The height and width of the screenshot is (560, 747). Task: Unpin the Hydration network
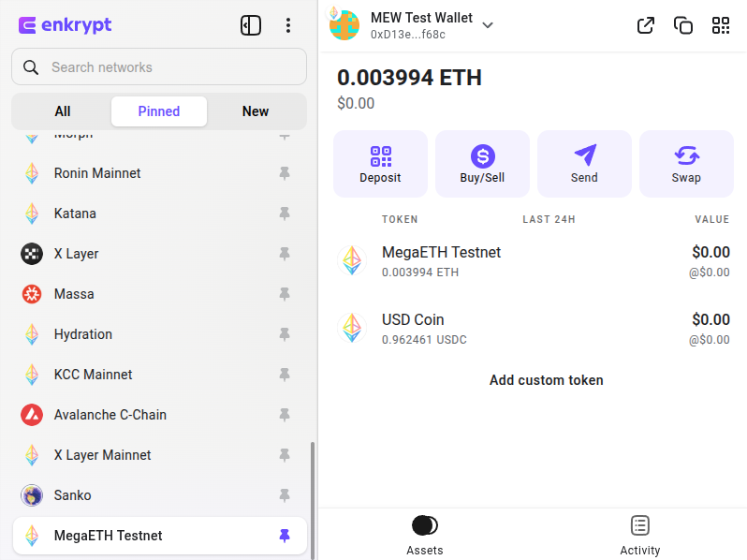(285, 334)
